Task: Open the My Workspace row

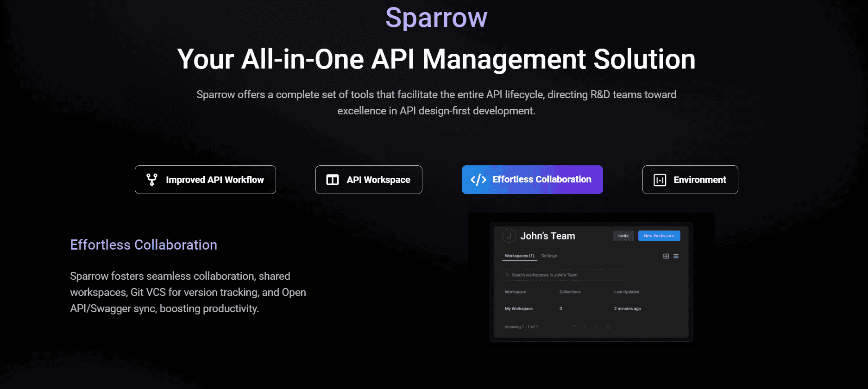Action: [x=519, y=308]
